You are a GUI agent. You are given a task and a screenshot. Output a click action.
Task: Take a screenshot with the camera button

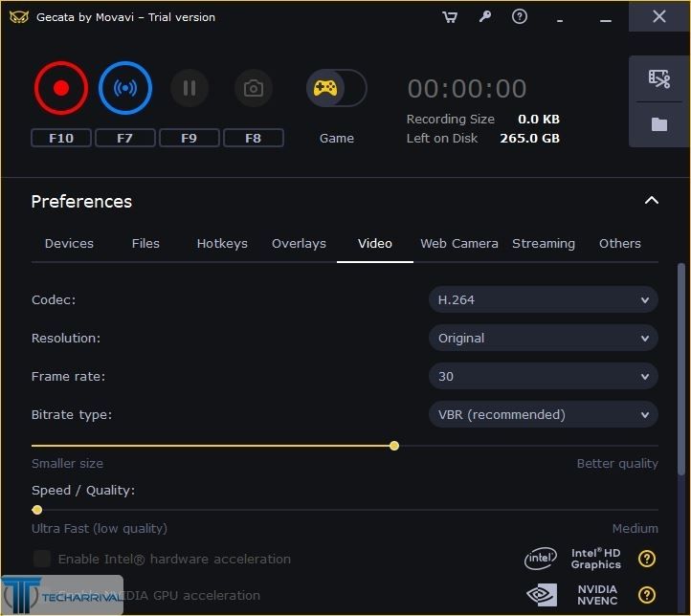click(x=254, y=88)
